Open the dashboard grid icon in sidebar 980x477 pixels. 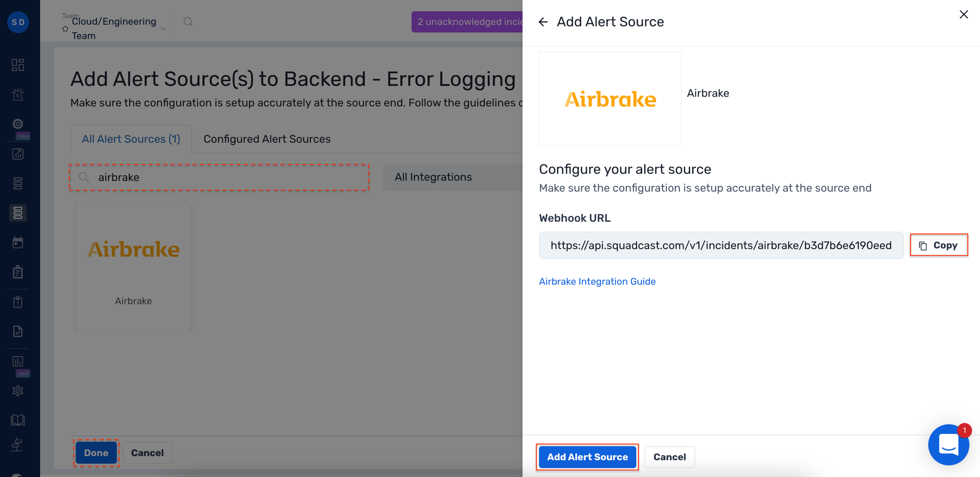tap(18, 65)
